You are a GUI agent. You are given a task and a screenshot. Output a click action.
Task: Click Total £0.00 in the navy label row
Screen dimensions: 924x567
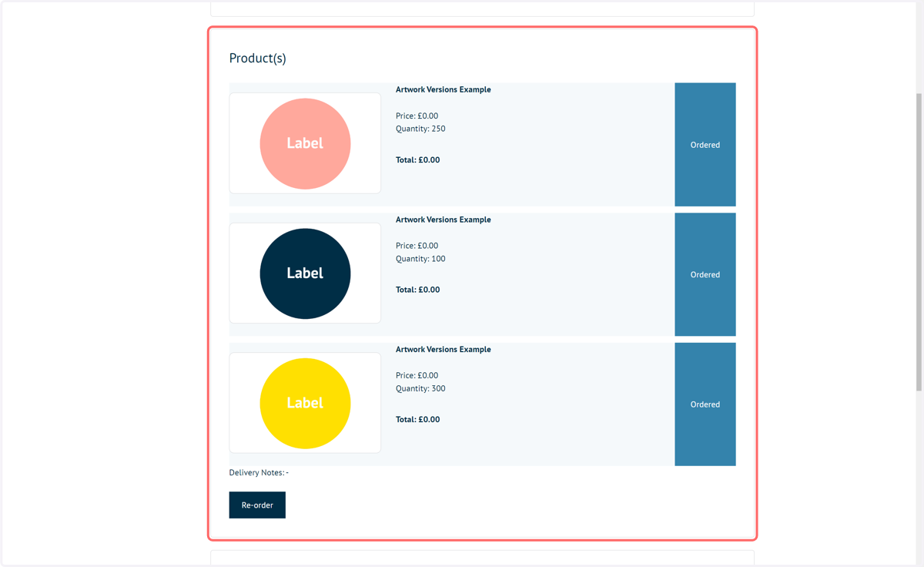(x=418, y=290)
